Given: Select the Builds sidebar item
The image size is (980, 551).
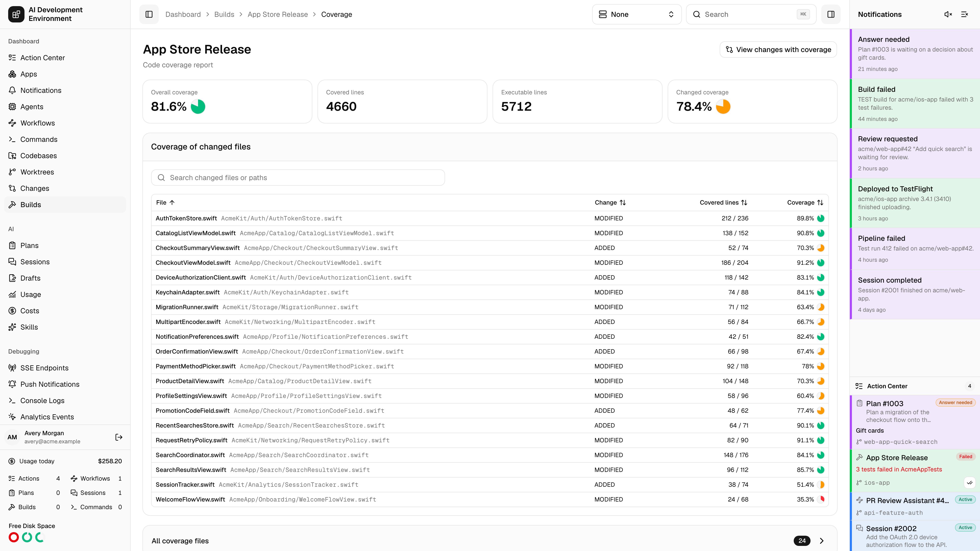Looking at the screenshot, I should [x=65, y=205].
